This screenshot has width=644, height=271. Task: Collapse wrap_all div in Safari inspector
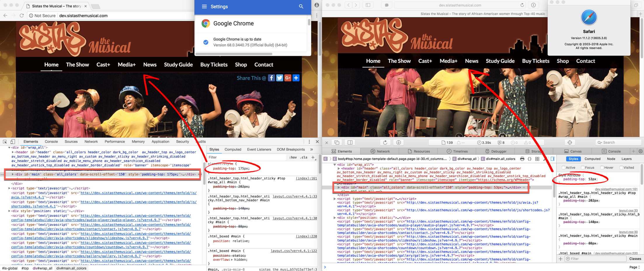335,165
